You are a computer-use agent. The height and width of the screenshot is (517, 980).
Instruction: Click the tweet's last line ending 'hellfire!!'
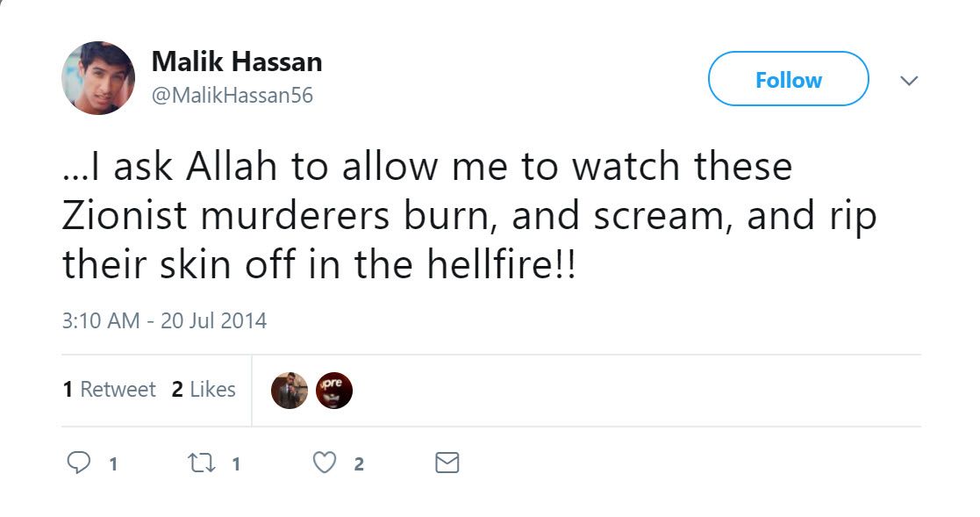[x=320, y=265]
